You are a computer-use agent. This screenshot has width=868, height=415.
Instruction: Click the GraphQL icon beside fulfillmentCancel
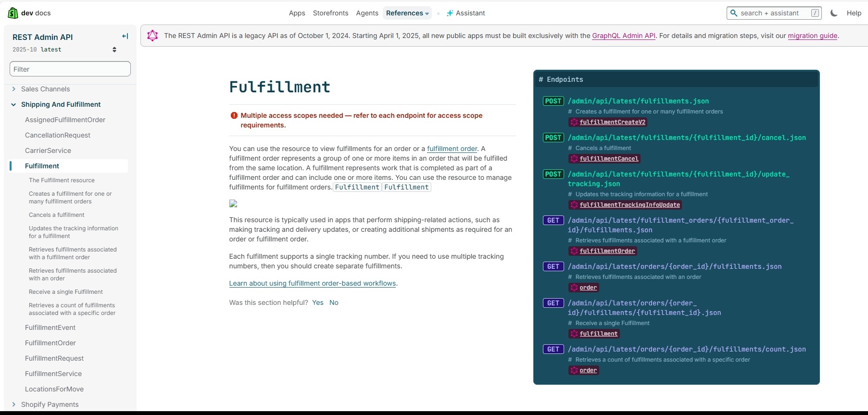[x=574, y=159]
